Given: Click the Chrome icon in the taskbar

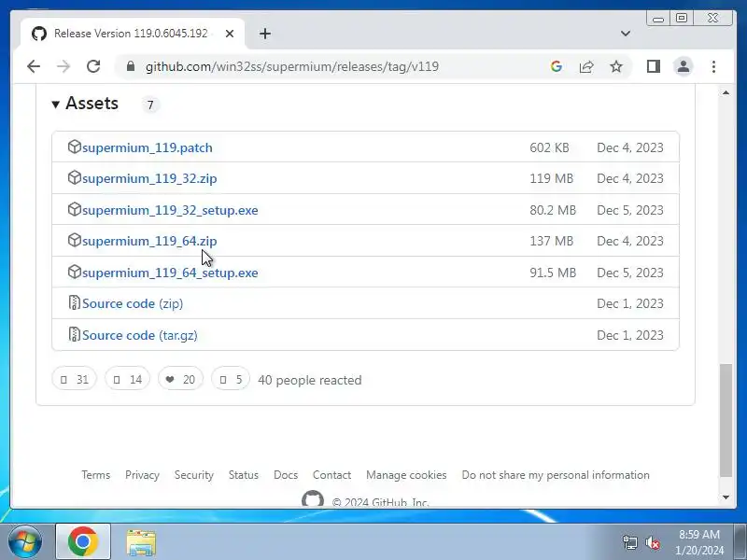Looking at the screenshot, I should (83, 542).
